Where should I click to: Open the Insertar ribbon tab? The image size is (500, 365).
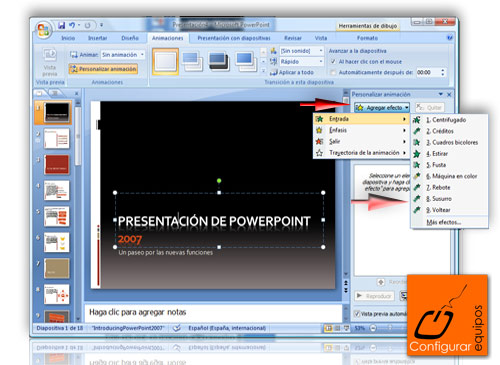[98, 38]
